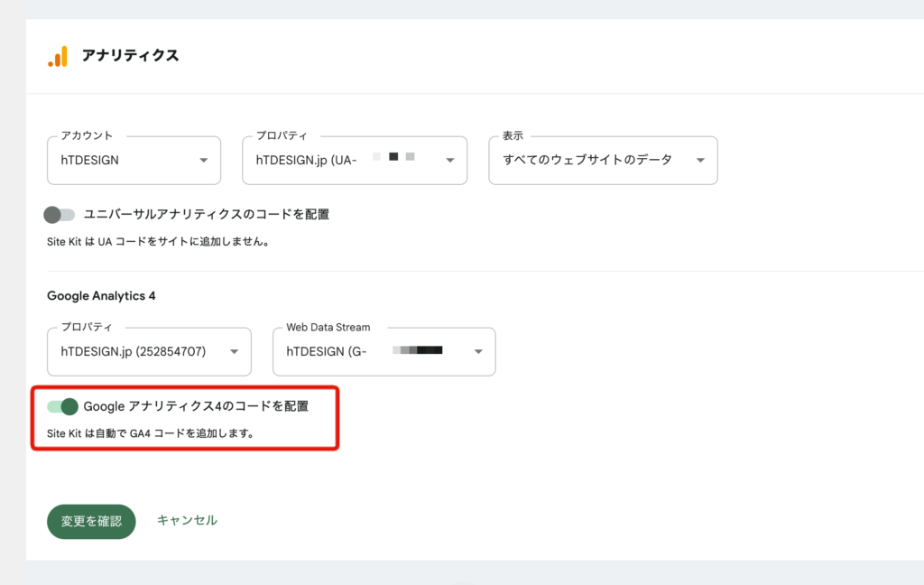Screen dimensions: 924x585
Task: Enable ユニバーサルアナリティクスのコードを配置 toggle
Action: tap(59, 215)
